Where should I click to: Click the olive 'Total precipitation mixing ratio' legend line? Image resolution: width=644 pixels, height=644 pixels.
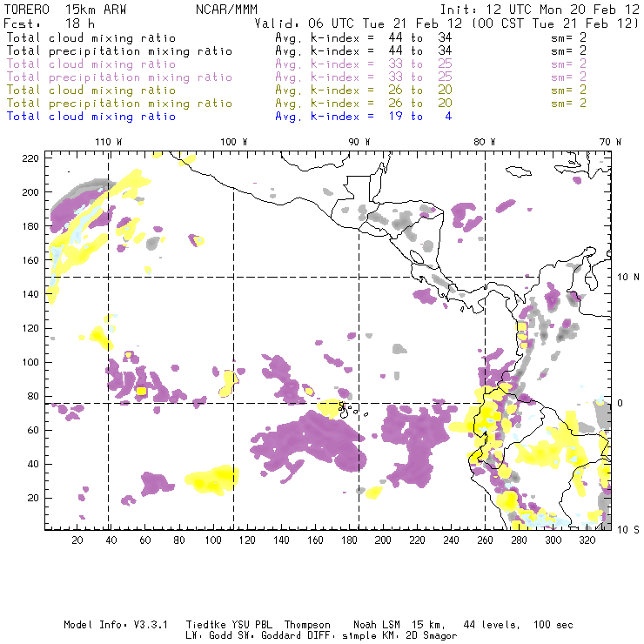click(119, 104)
